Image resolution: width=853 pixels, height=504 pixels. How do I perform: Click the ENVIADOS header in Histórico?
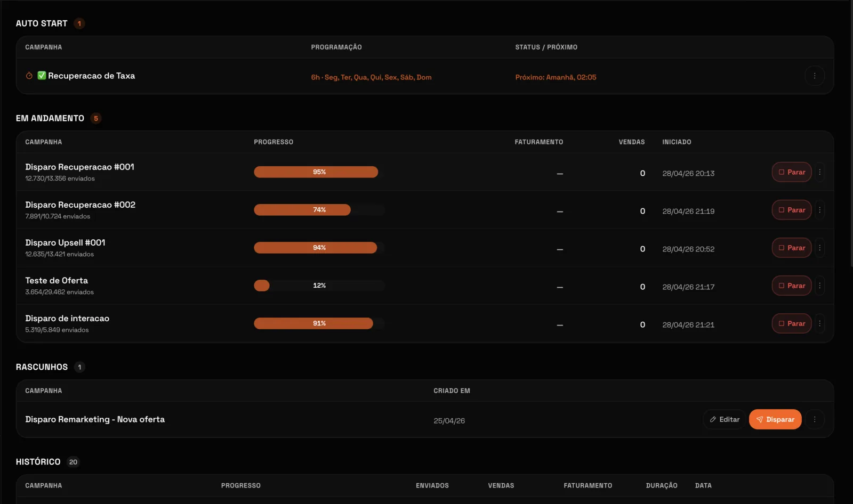tap(432, 485)
